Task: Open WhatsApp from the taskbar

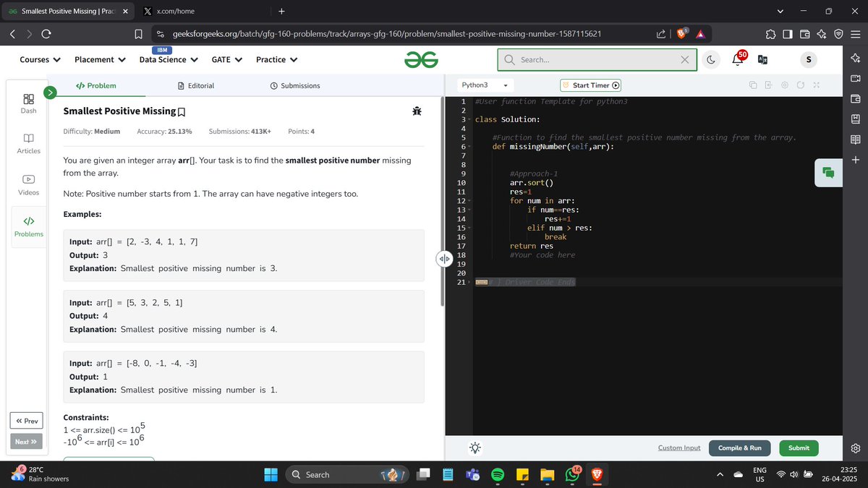Action: [571, 475]
